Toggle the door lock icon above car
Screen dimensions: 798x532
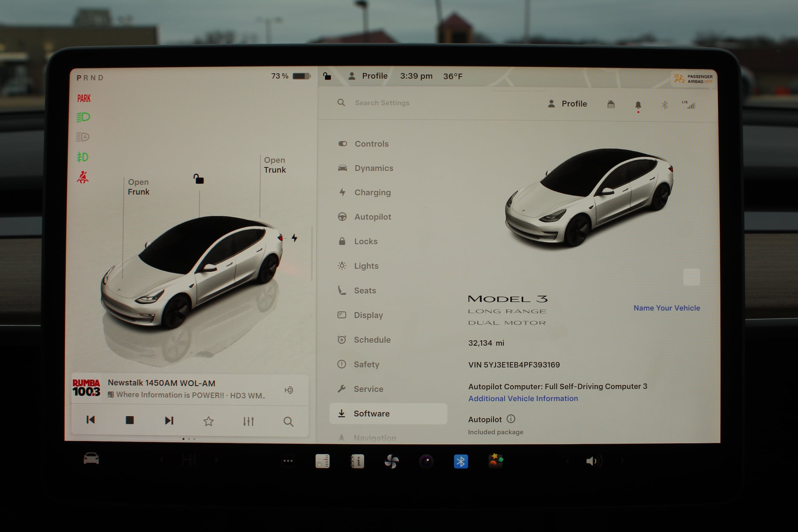(x=199, y=179)
